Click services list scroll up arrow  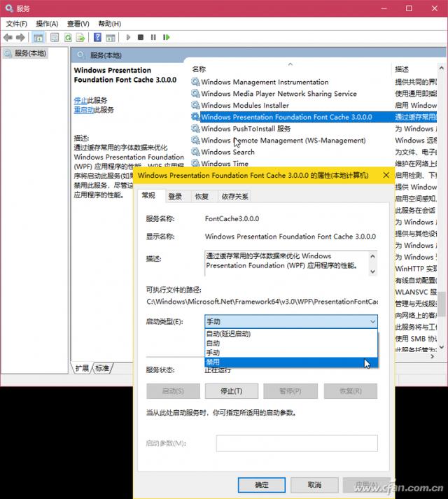coord(441,68)
